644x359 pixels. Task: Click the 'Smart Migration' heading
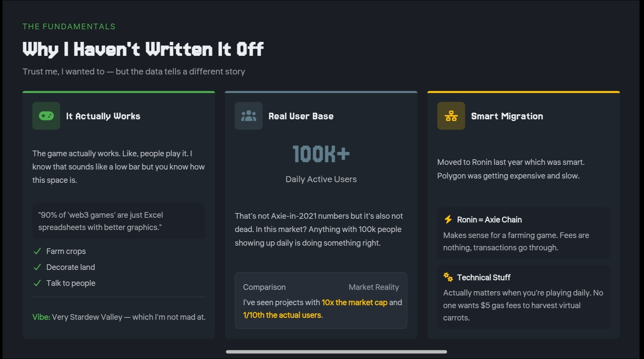click(507, 116)
